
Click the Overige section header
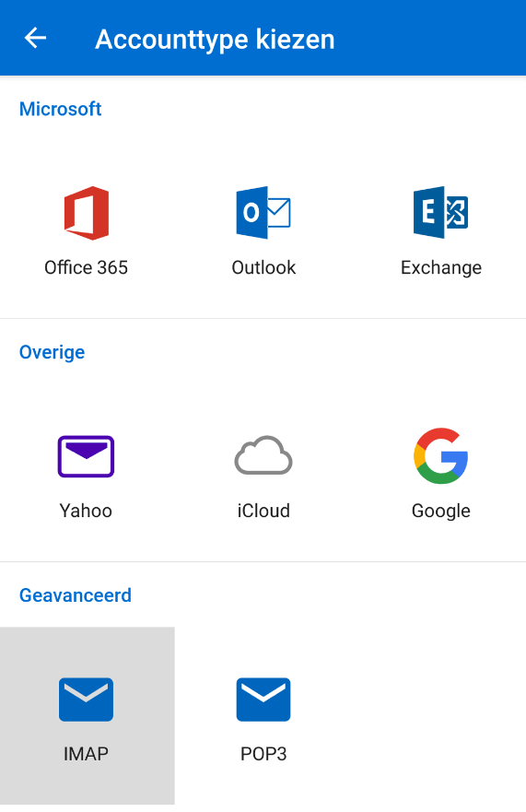52,353
